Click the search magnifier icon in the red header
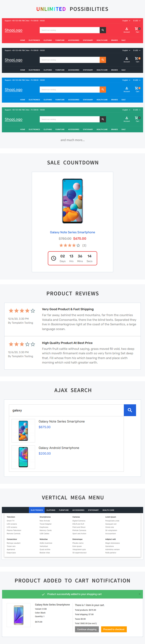145x644 pixels. pos(103,30)
